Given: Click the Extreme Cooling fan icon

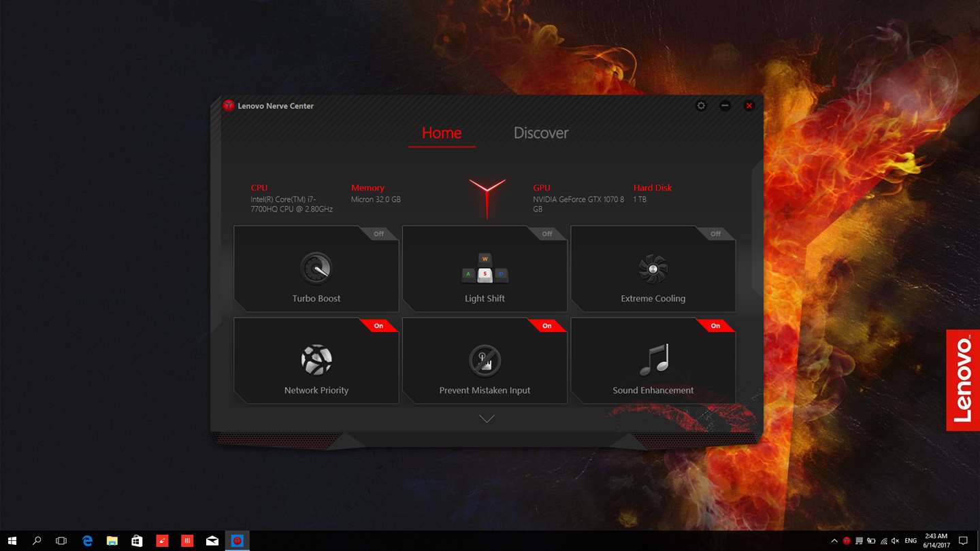Looking at the screenshot, I should pyautogui.click(x=653, y=269).
